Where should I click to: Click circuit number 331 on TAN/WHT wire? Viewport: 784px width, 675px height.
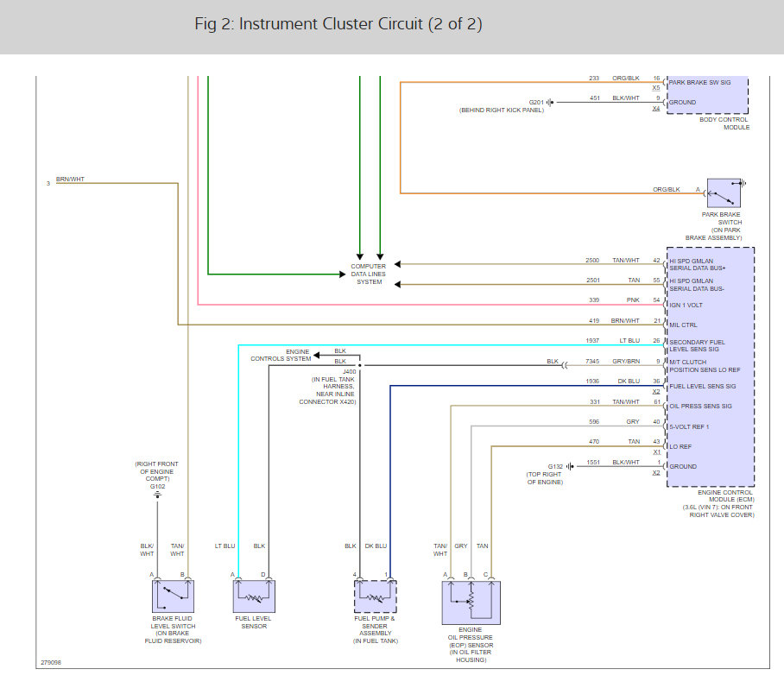(595, 402)
